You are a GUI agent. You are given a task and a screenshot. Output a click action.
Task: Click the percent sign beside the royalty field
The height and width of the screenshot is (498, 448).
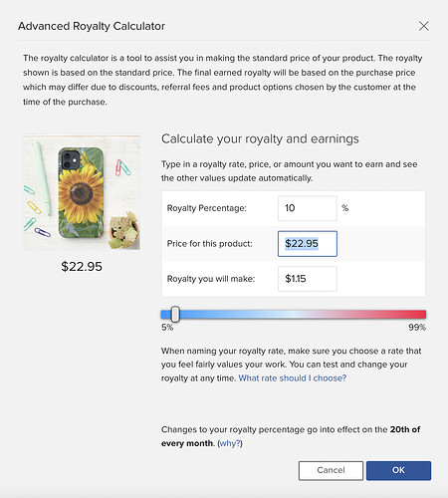(345, 208)
